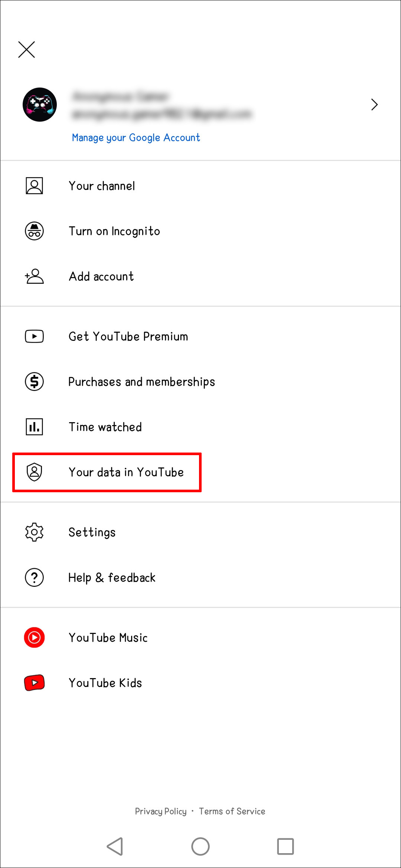Tap the YouTube Premium play icon
Screen dimensions: 401x868
coord(34,336)
